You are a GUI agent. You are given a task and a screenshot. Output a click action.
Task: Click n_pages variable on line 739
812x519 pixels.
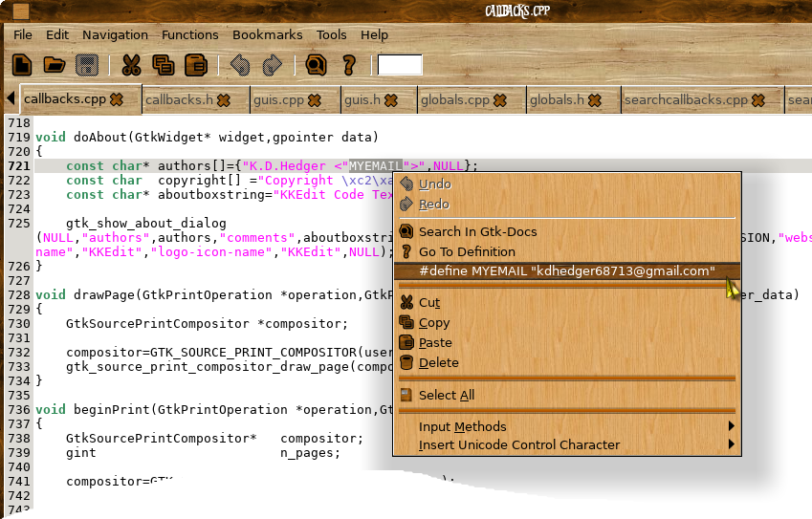click(x=307, y=453)
